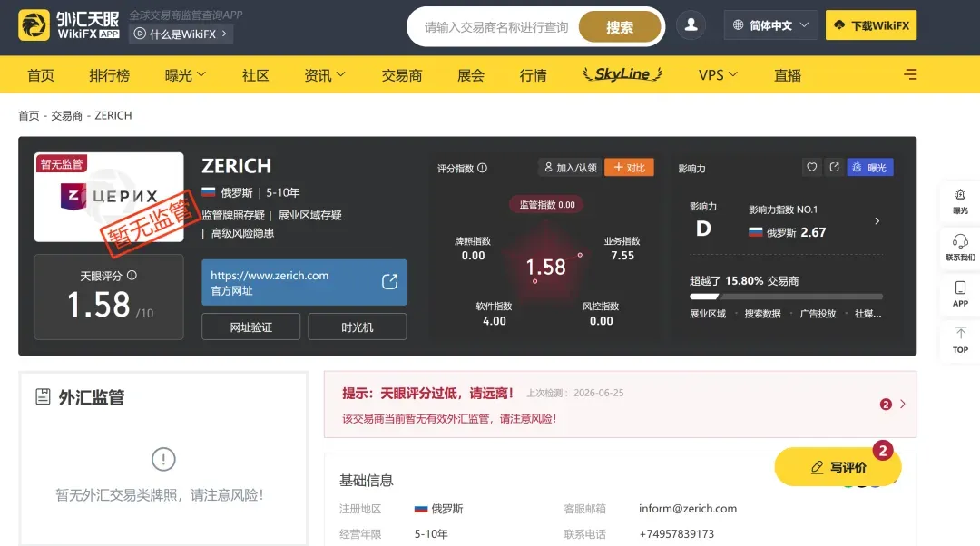This screenshot has width=980, height=546.
Task: Click the 业务指数 7.55 value
Action: point(622,256)
